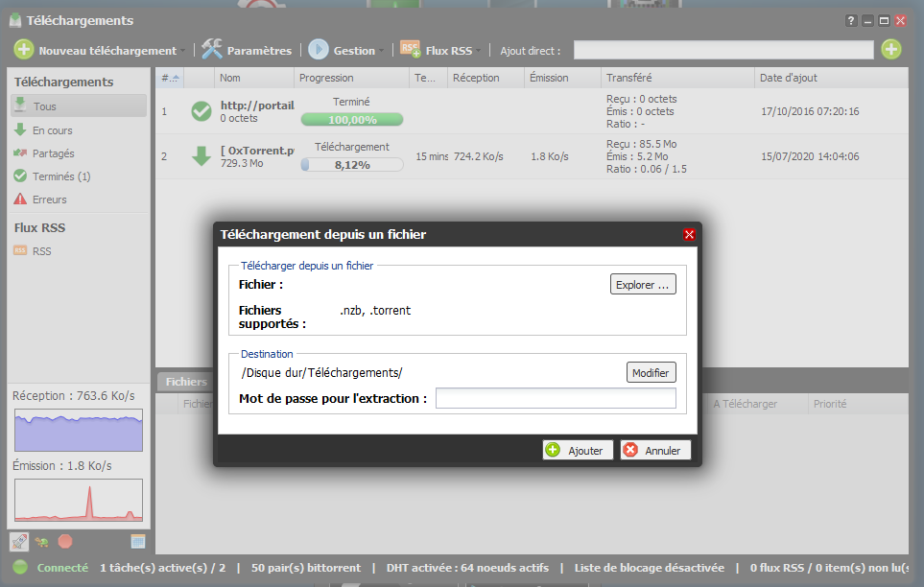Click the 15 mins remaining time cell
The width and height of the screenshot is (924, 587).
432,156
